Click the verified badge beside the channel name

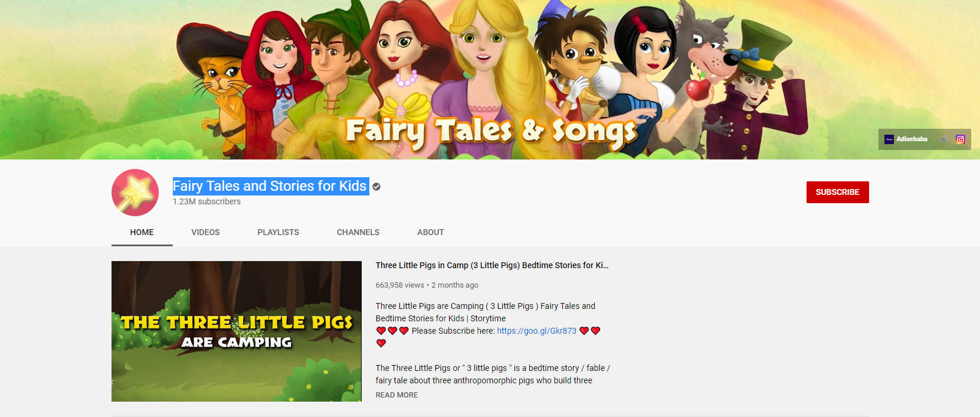(376, 187)
